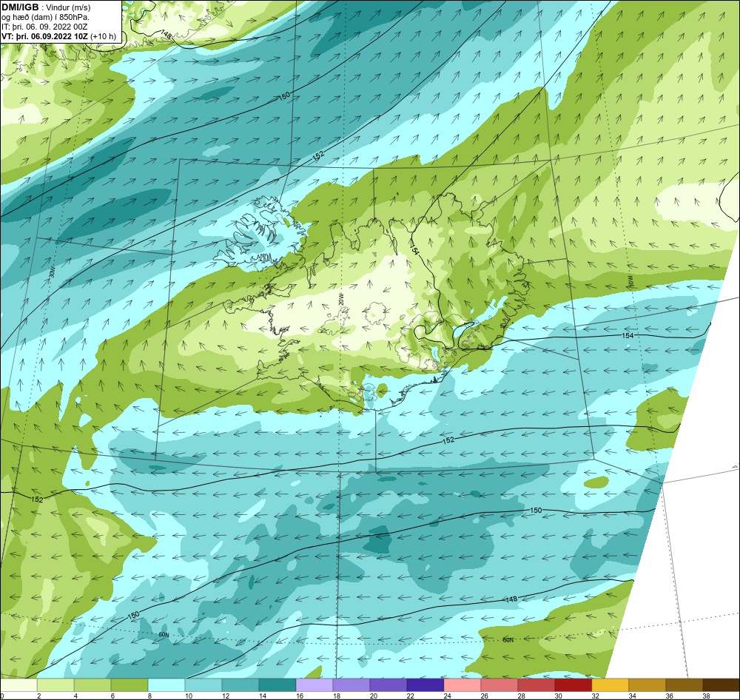Click the 4–6 m/s green legend swatch
The height and width of the screenshot is (700, 740).
[92, 685]
